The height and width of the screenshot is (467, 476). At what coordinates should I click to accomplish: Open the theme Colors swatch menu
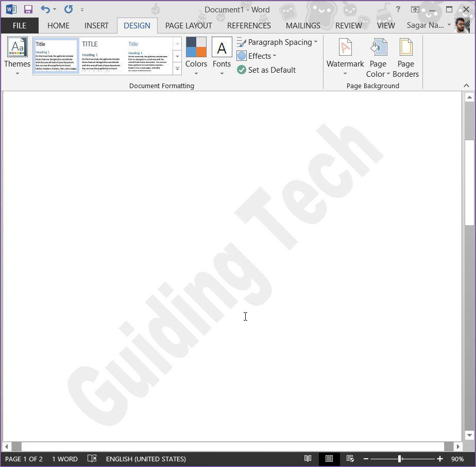[196, 56]
